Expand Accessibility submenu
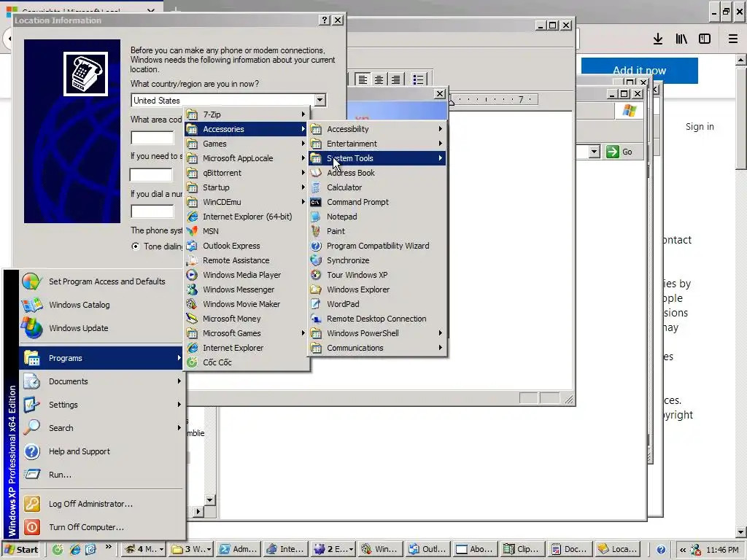The width and height of the screenshot is (747, 560). coord(377,129)
